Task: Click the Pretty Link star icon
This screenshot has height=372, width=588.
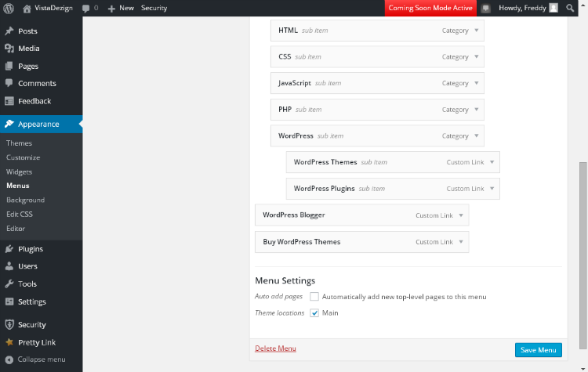Action: coord(9,342)
